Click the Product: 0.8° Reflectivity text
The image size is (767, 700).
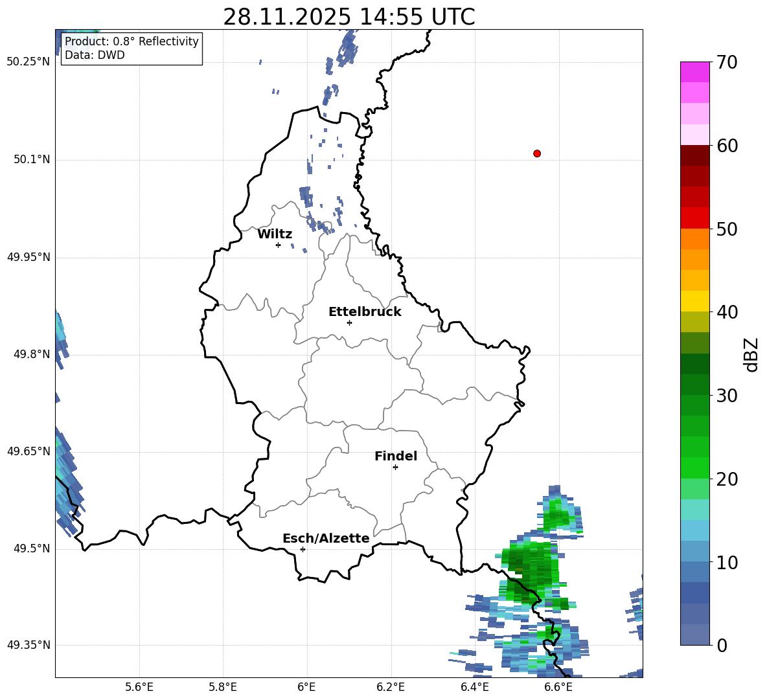pos(132,41)
